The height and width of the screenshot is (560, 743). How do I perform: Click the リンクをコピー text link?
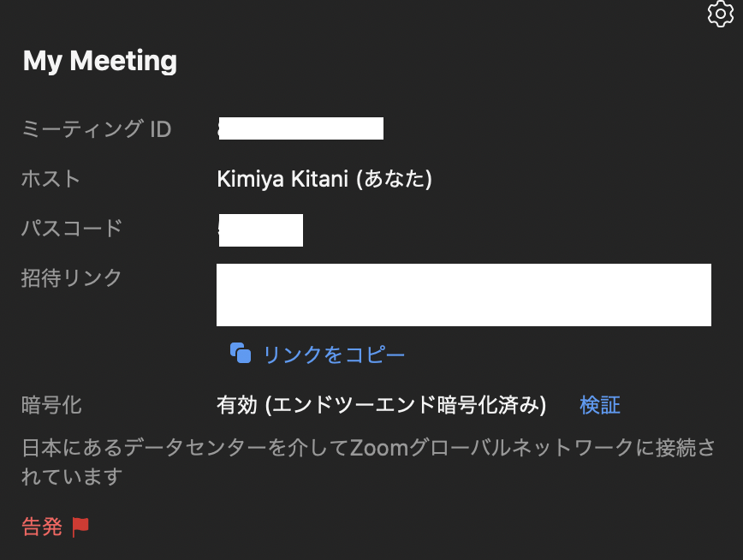(x=334, y=354)
